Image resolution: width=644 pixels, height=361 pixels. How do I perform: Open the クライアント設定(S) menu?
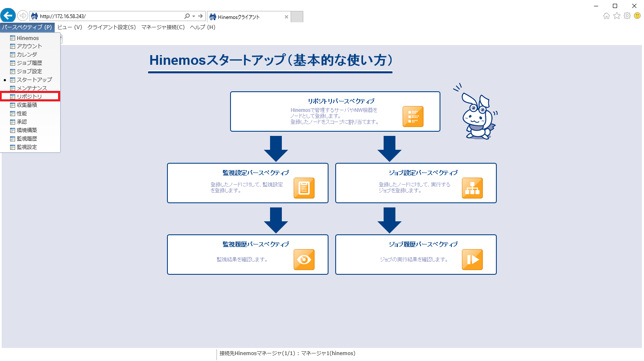[x=111, y=27]
